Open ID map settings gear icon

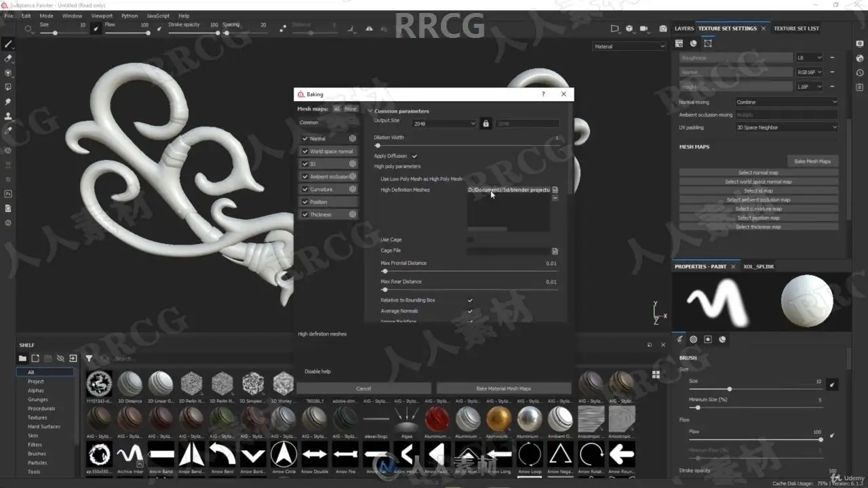pyautogui.click(x=353, y=163)
